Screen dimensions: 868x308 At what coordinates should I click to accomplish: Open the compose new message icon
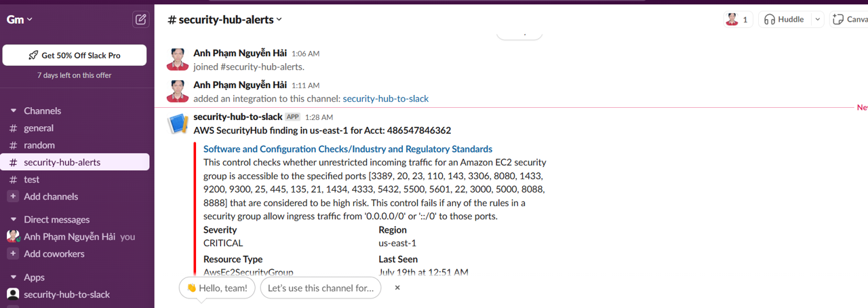point(141,19)
